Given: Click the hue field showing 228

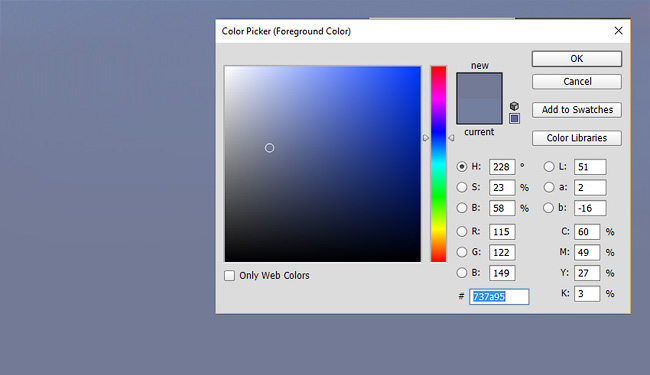Looking at the screenshot, I should 502,167.
